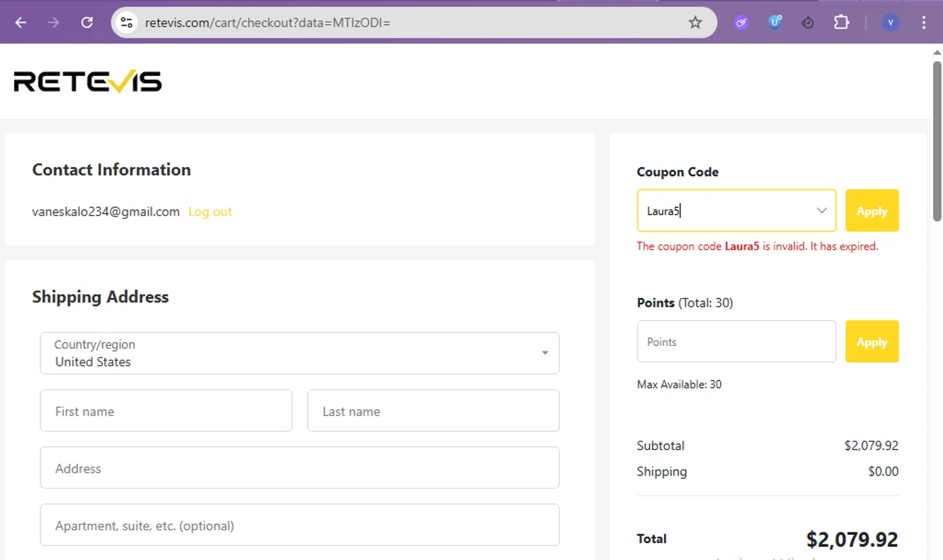Screen dimensions: 943x560
Task: Apply the points with yellow button
Action: pyautogui.click(x=872, y=341)
